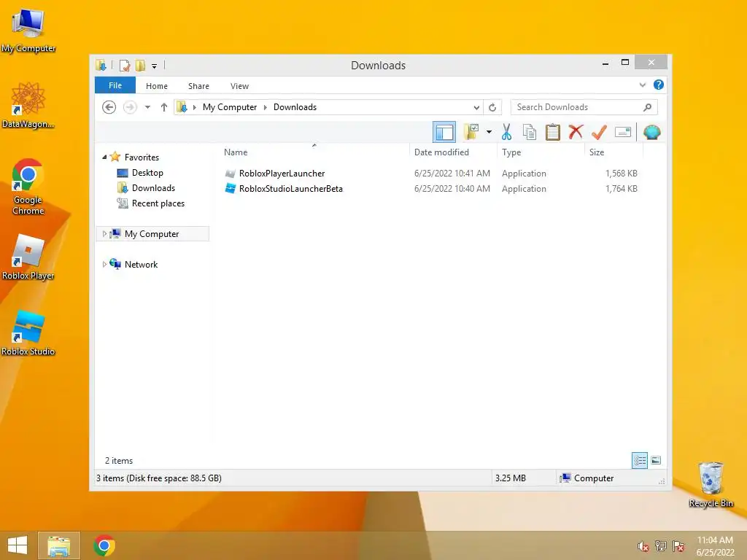The width and height of the screenshot is (747, 560).
Task: Open the Home ribbon tab
Action: coord(157,86)
